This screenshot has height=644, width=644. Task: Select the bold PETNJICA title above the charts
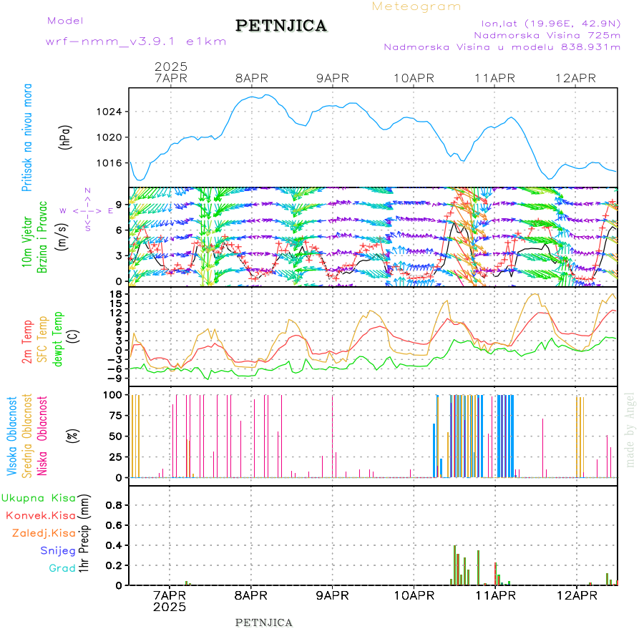[281, 26]
